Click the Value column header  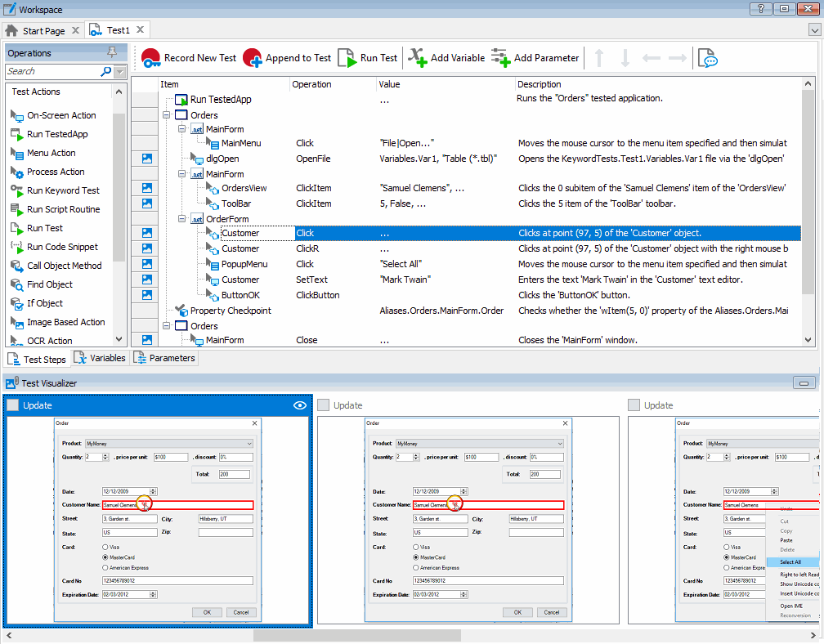pos(446,84)
